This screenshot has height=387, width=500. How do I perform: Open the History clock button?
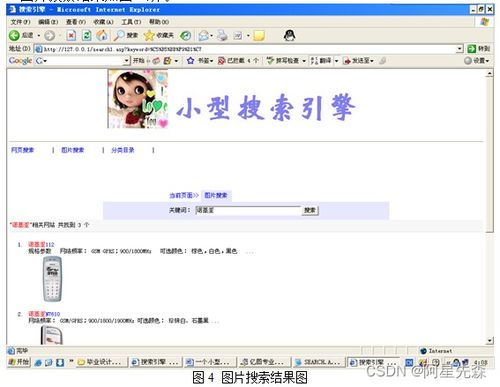(186, 35)
